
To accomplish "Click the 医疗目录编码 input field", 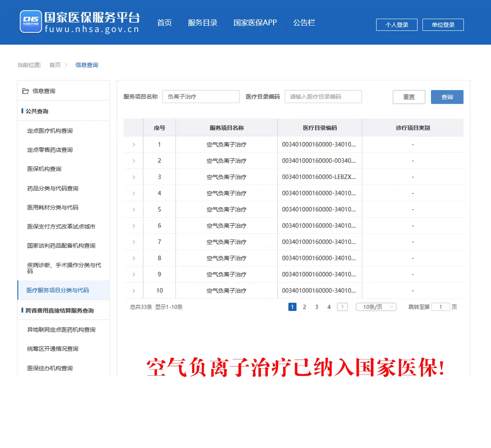I will click(x=323, y=97).
